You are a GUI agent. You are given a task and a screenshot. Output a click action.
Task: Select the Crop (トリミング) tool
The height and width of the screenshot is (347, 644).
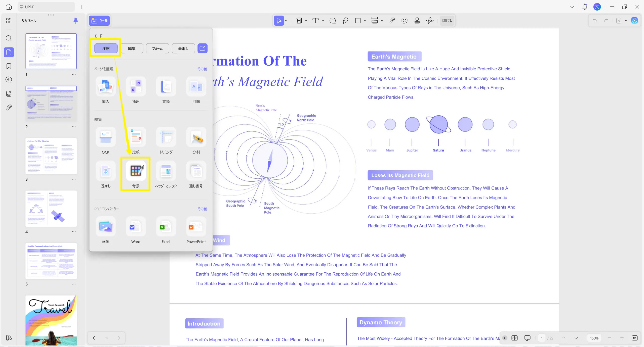[x=166, y=137]
